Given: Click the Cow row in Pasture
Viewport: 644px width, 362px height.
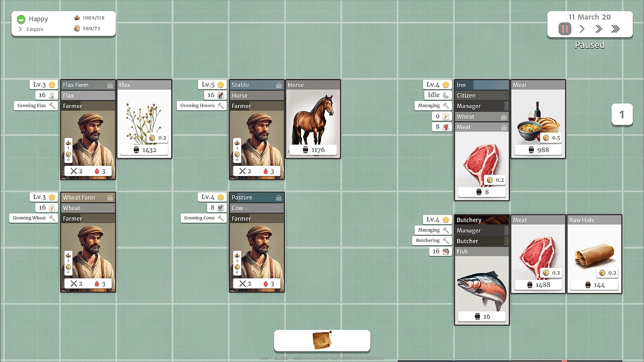Looking at the screenshot, I should (257, 208).
